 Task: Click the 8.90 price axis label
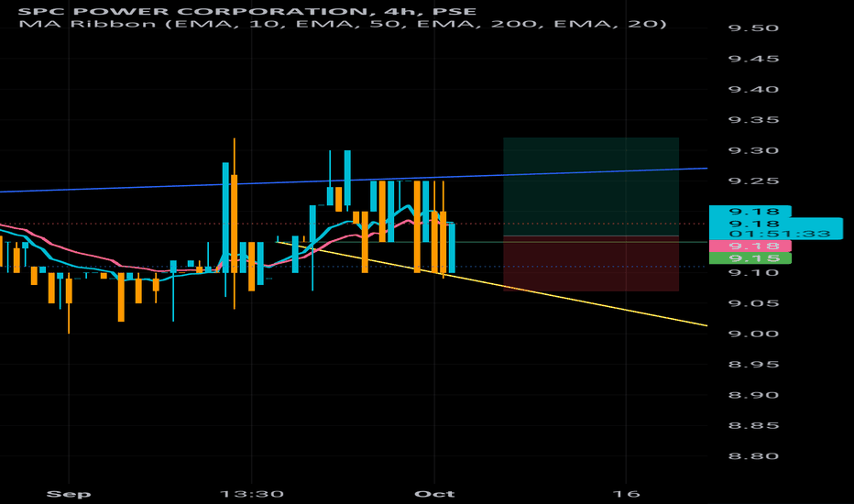click(x=753, y=395)
